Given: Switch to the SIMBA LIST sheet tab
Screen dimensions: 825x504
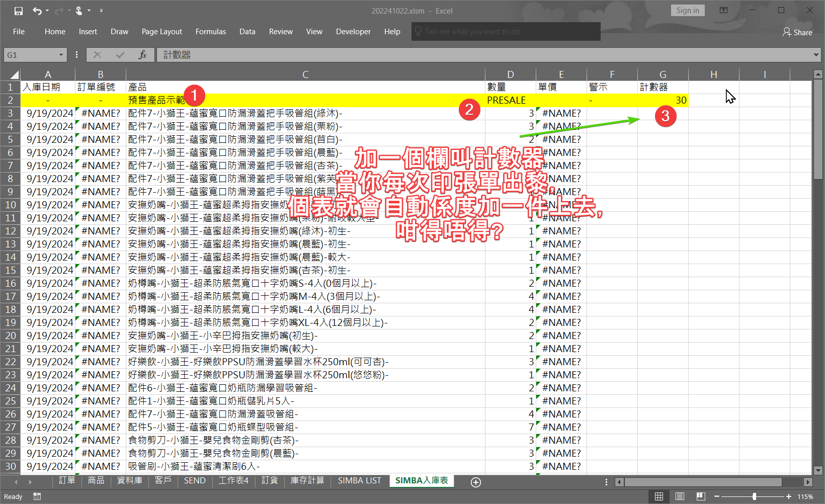Looking at the screenshot, I should coord(359,481).
